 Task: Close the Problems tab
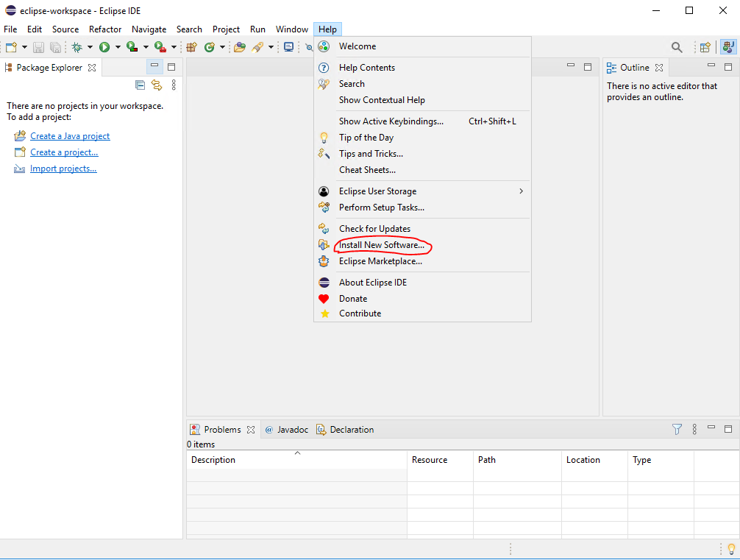coord(251,430)
